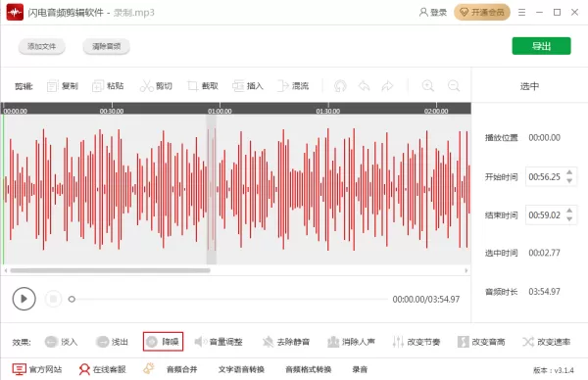The image size is (588, 380).
Task: Click the selected region in waveform
Action: (212, 189)
